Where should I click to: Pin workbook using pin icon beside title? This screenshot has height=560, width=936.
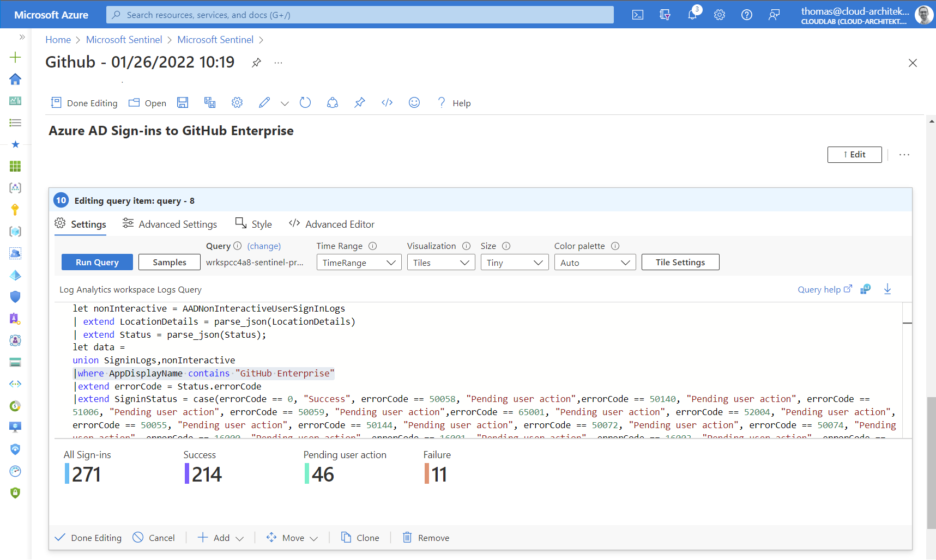click(x=256, y=63)
